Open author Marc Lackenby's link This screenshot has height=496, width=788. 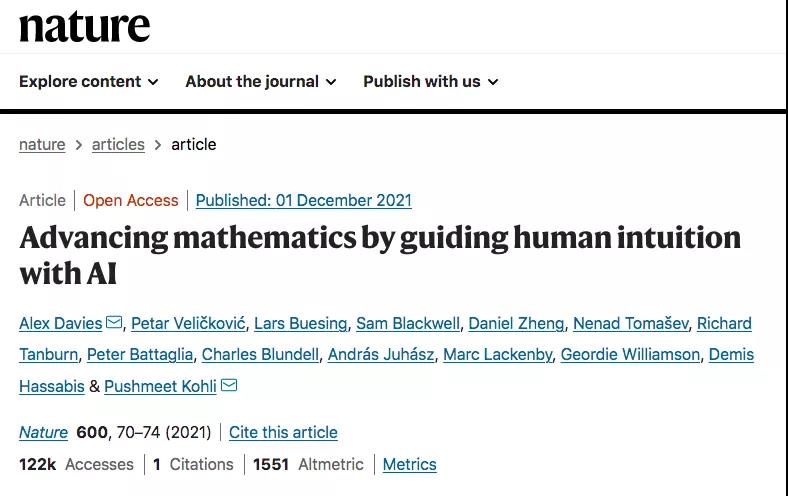498,355
